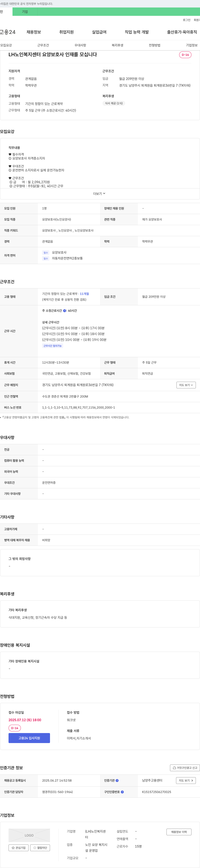Click 기업명 value (LH)노인복지센터
Image resolution: width=200 pixels, height=868 pixels.
[x=95, y=834]
